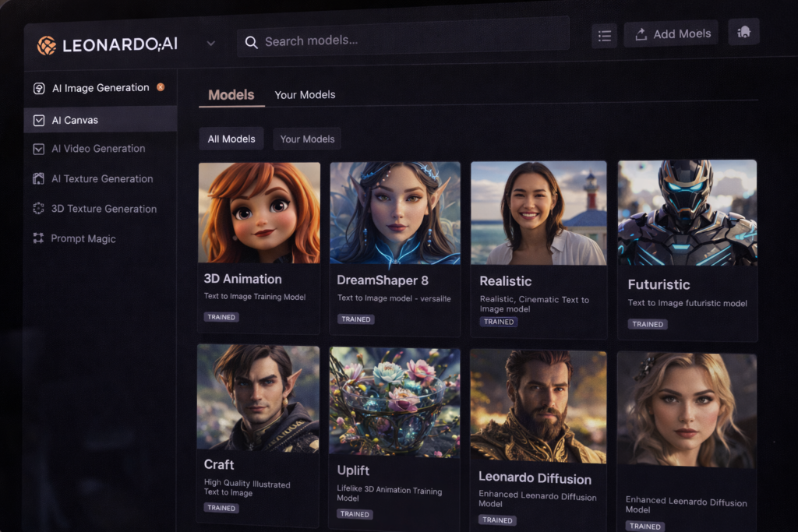The height and width of the screenshot is (532, 798).
Task: Expand the dropdown next to the Leonardo.AI logo
Action: 210,44
